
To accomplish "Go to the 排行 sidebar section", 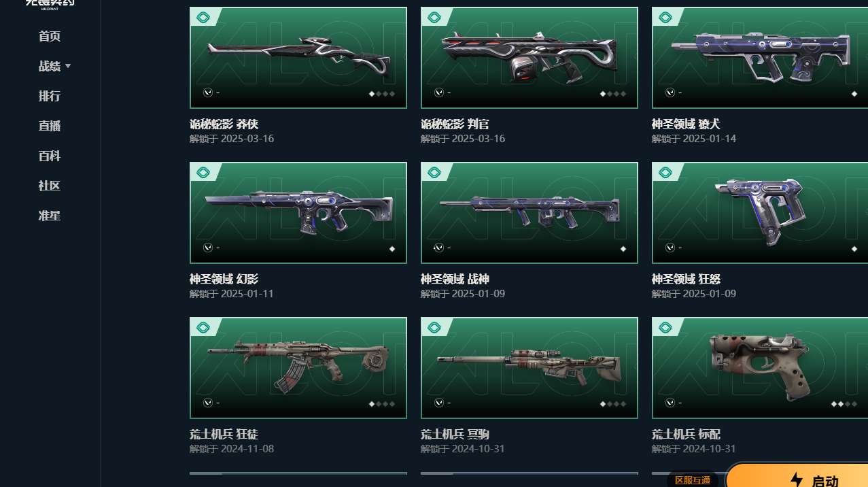I will [x=50, y=97].
